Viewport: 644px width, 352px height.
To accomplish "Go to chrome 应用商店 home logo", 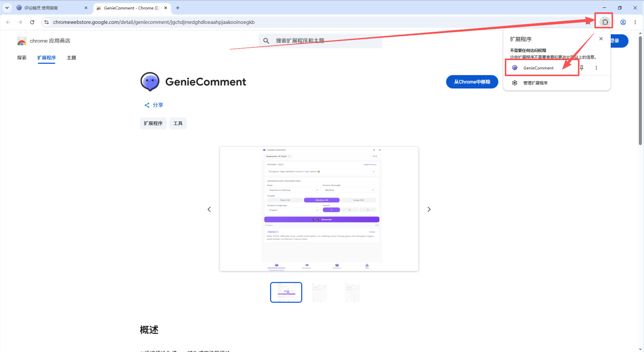I will (44, 41).
